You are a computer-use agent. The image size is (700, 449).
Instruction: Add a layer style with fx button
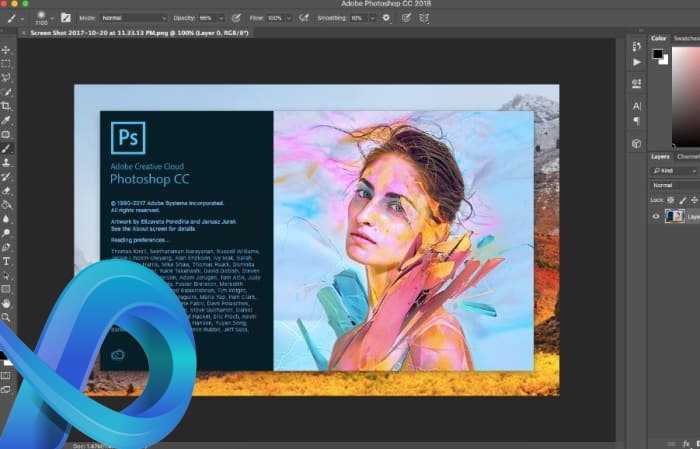coord(686,444)
